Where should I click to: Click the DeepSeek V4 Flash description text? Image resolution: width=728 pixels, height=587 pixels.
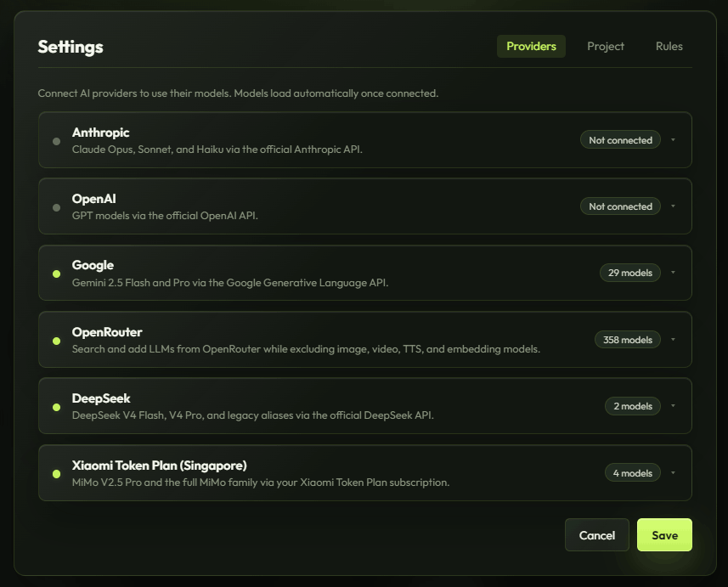coord(253,415)
